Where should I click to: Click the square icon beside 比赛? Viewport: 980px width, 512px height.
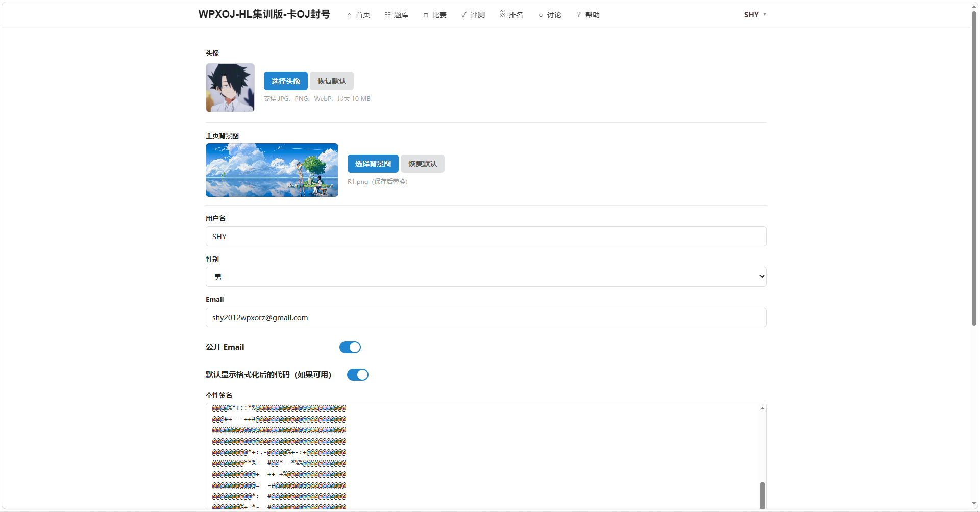coord(426,15)
